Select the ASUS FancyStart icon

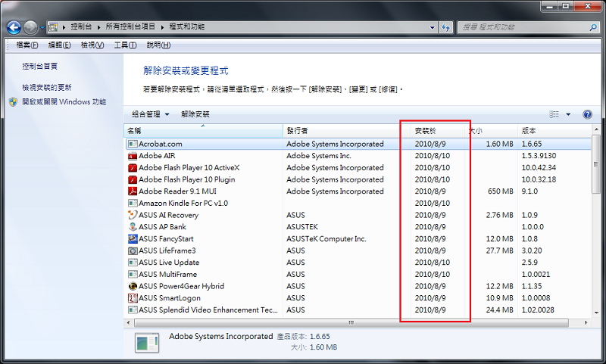(133, 239)
